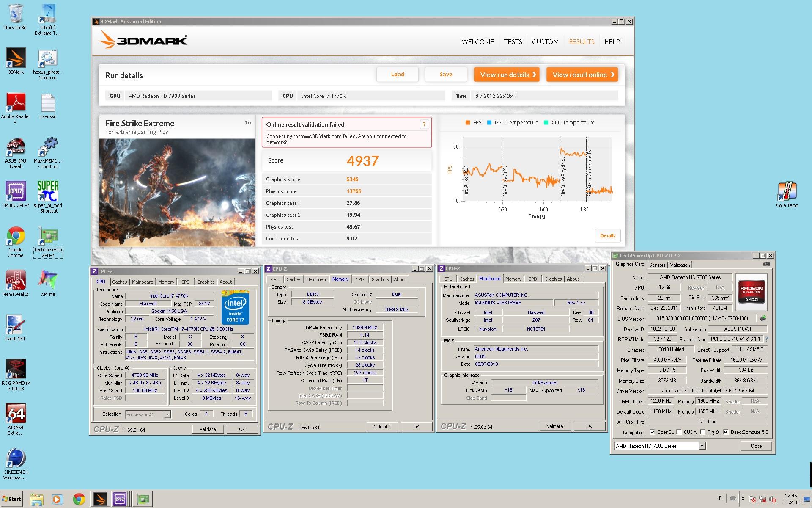812x508 pixels.
Task: Toggle the PhysX checkbox in GPU-Z
Action: [x=702, y=432]
